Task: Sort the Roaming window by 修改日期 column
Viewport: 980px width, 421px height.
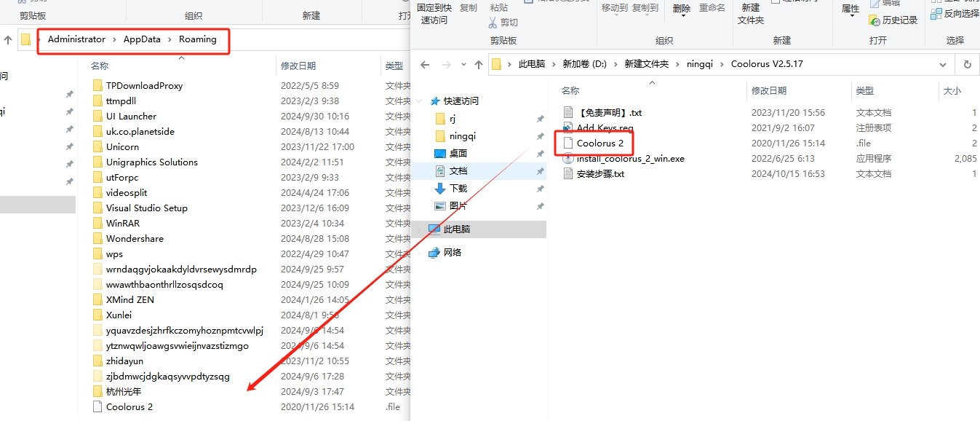Action: click(298, 66)
